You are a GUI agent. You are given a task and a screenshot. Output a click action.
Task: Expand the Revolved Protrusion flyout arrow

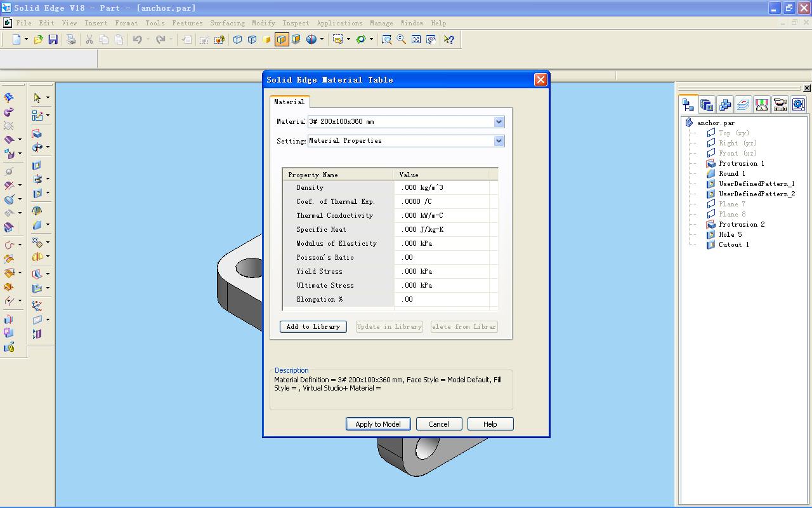[48, 148]
